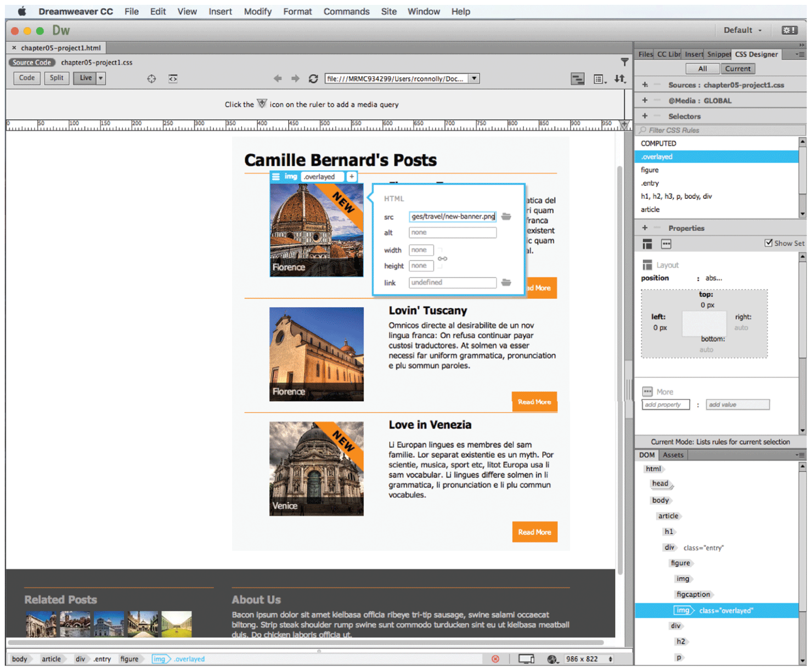Image resolution: width=812 pixels, height=671 pixels.
Task: Click the alt text input field
Action: (452, 233)
